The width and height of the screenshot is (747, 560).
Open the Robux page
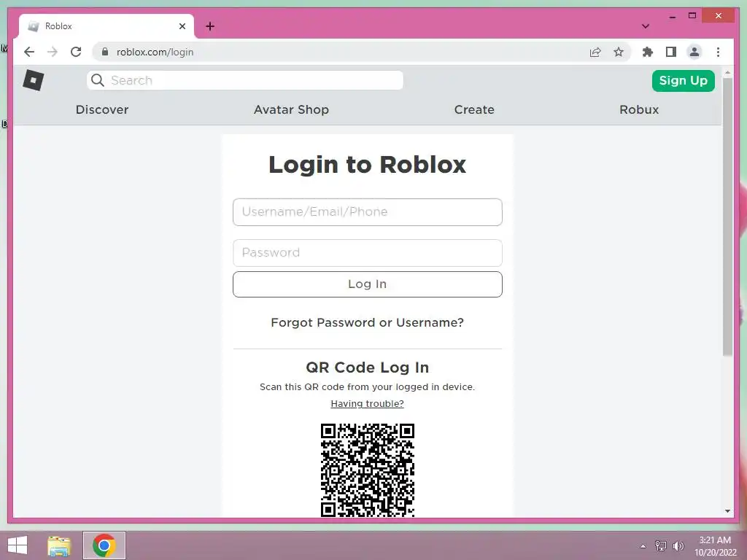click(639, 109)
